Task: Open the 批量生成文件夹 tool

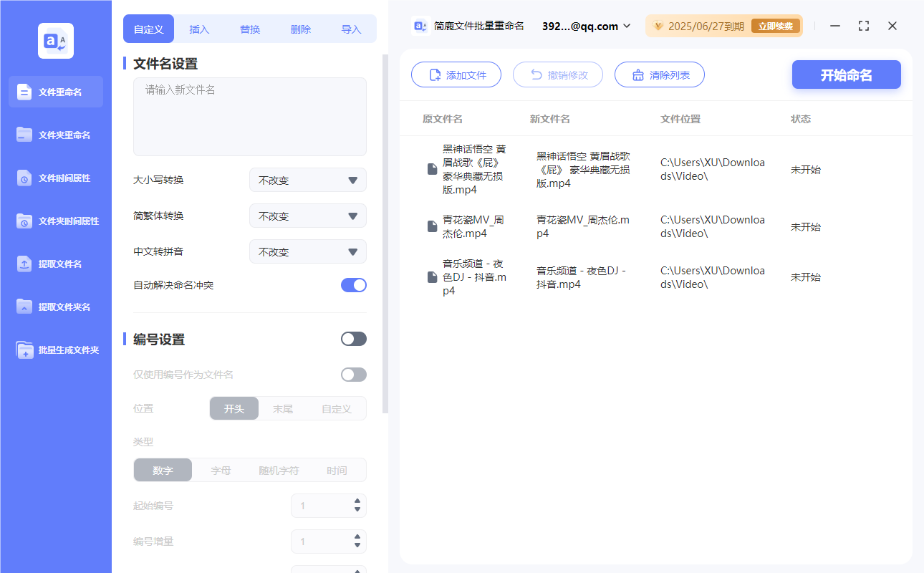Action: (x=55, y=350)
